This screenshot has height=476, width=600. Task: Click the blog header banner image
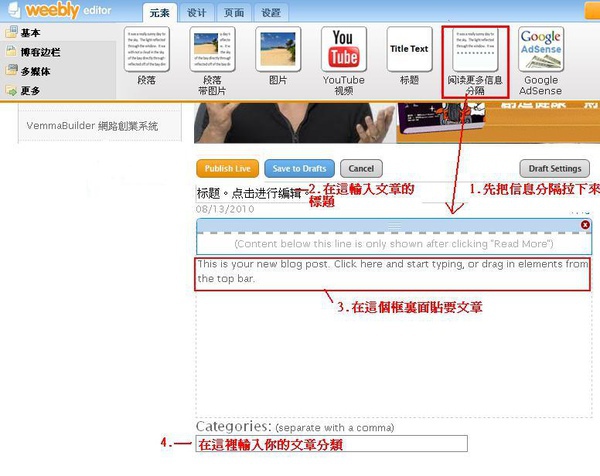(397, 123)
